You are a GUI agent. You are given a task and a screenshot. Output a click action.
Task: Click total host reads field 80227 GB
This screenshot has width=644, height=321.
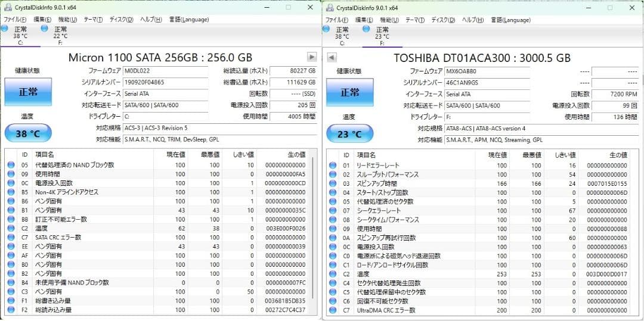click(293, 70)
